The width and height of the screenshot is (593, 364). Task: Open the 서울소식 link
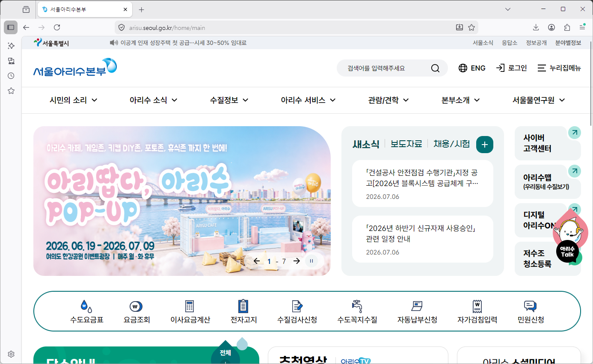coord(483,43)
